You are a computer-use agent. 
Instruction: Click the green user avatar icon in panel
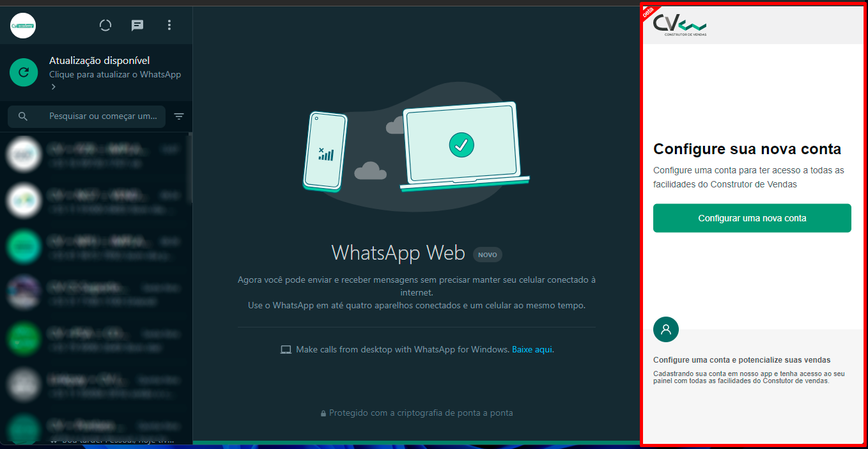(666, 329)
